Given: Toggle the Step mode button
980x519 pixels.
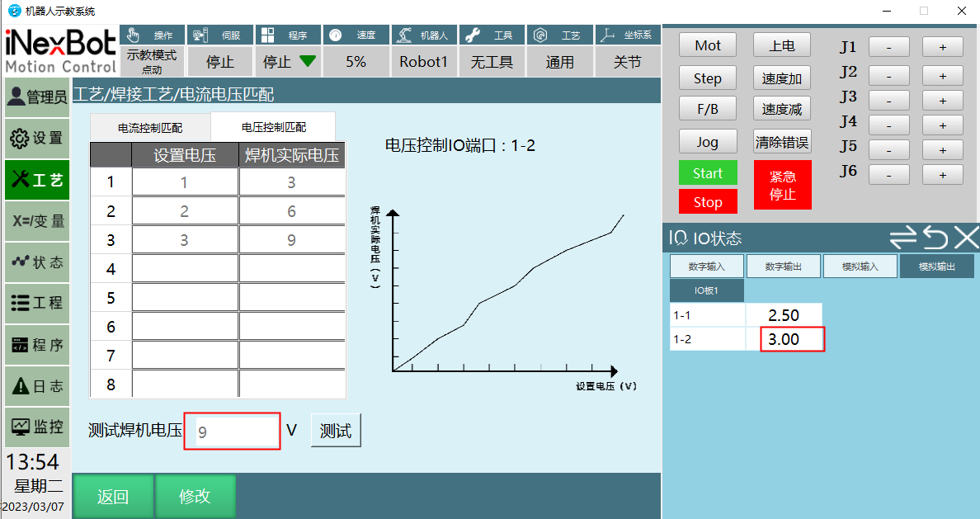Looking at the screenshot, I should pyautogui.click(x=707, y=78).
